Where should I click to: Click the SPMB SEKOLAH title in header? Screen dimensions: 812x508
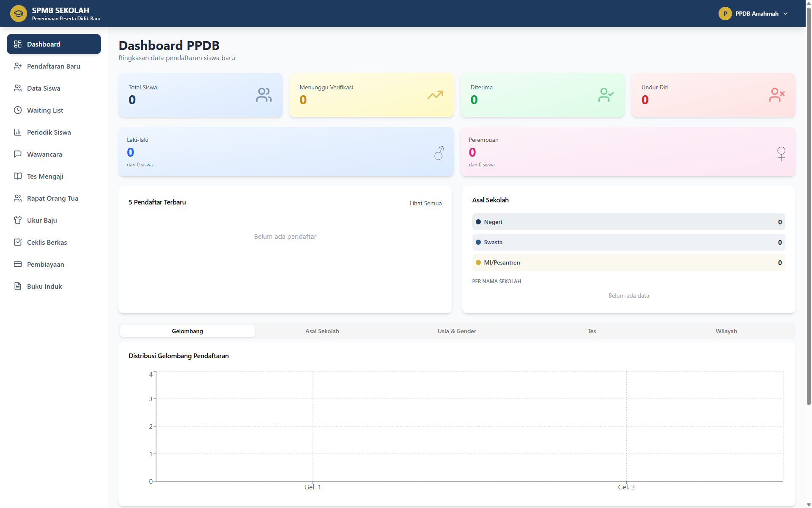click(60, 10)
